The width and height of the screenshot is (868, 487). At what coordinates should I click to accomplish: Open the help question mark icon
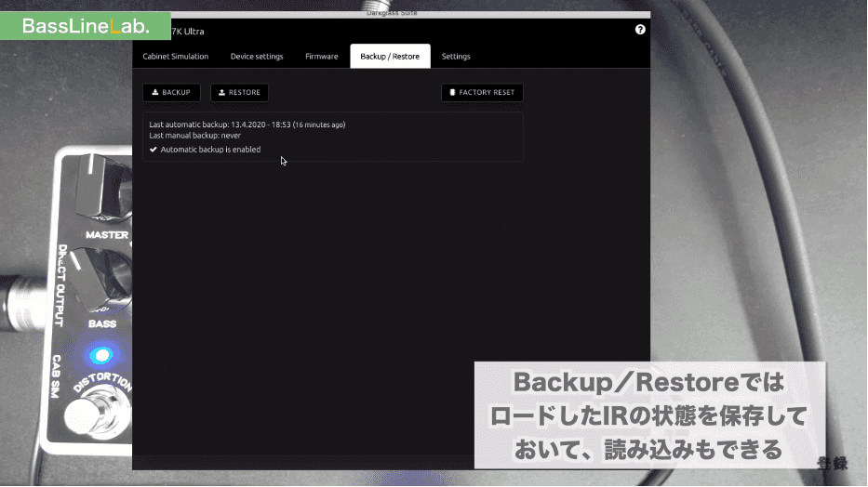pos(640,30)
